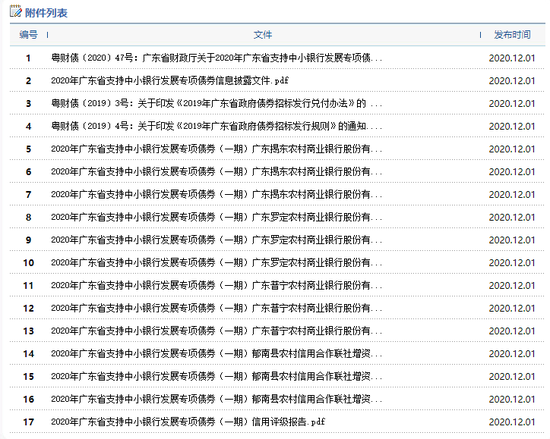550x439 pixels.
Task: Sort by the 编号 column header
Action: click(x=28, y=35)
